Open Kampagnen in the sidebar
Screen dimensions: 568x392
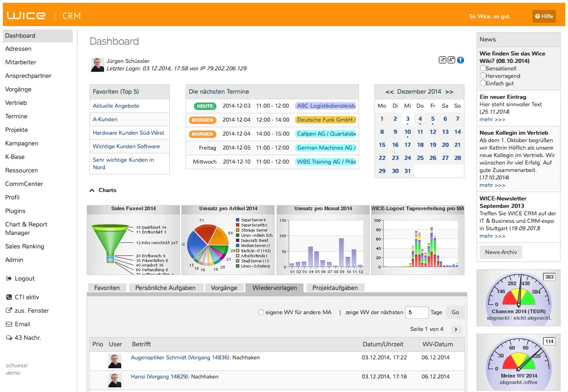21,143
